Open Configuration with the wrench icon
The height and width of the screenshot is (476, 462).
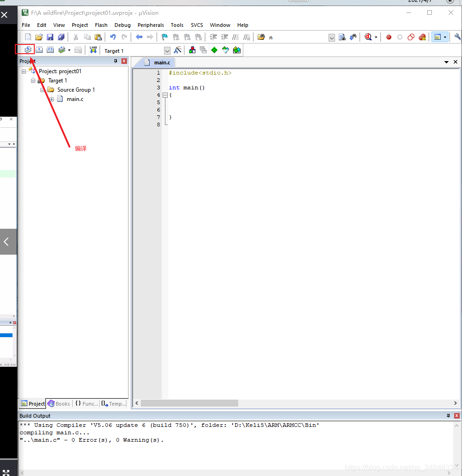coord(457,37)
